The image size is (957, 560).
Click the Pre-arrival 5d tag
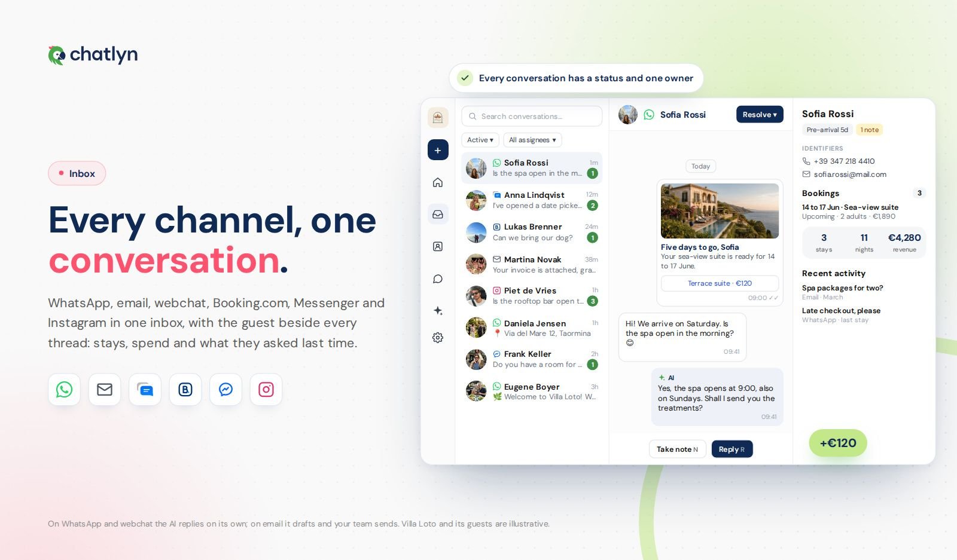tap(827, 130)
